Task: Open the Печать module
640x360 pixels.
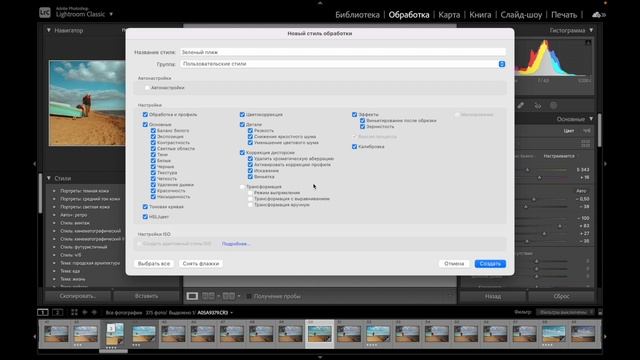Action: pyautogui.click(x=564, y=15)
